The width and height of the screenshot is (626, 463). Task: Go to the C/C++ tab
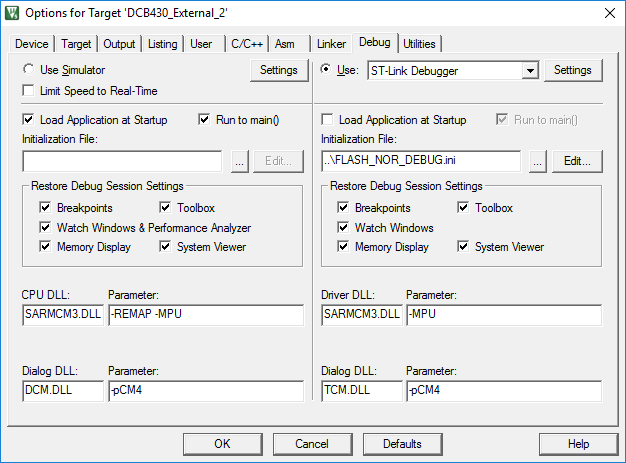pos(247,44)
